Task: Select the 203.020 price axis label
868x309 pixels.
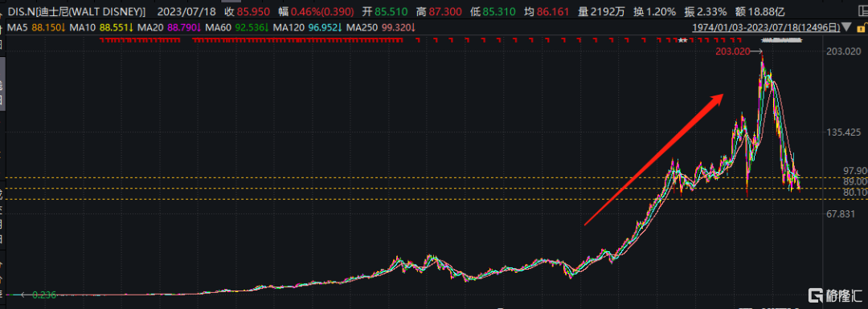Action: point(844,51)
